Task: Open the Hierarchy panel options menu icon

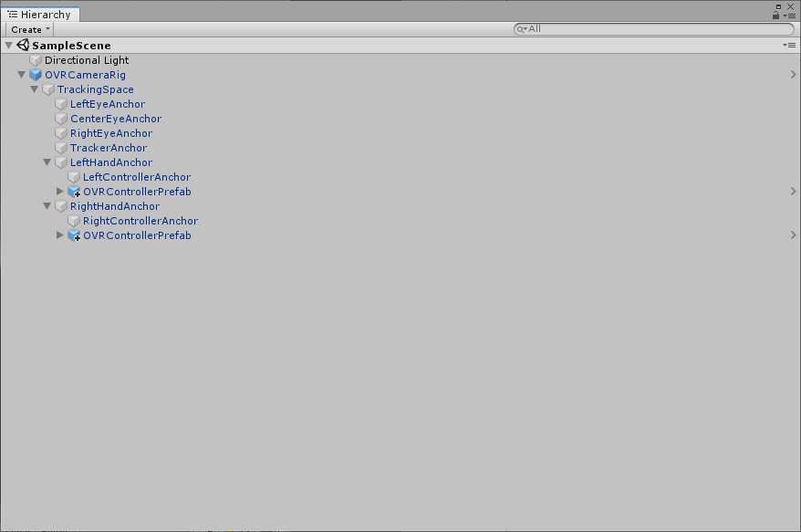Action: click(789, 16)
